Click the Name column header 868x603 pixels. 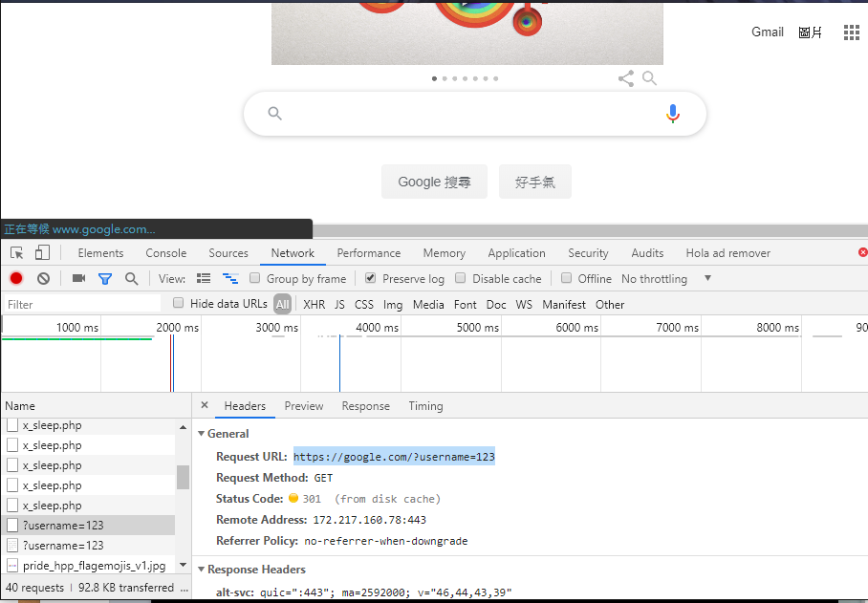click(96, 405)
